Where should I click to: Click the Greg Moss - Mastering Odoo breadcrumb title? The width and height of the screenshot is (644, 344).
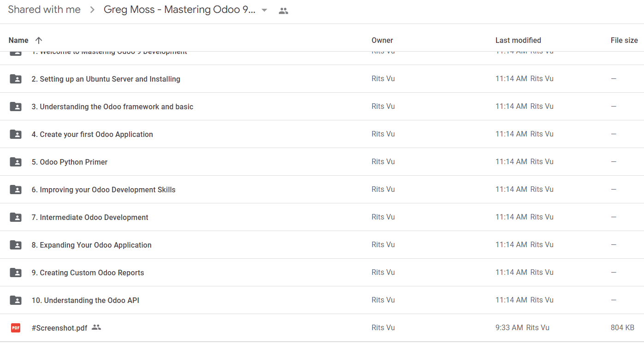click(179, 10)
